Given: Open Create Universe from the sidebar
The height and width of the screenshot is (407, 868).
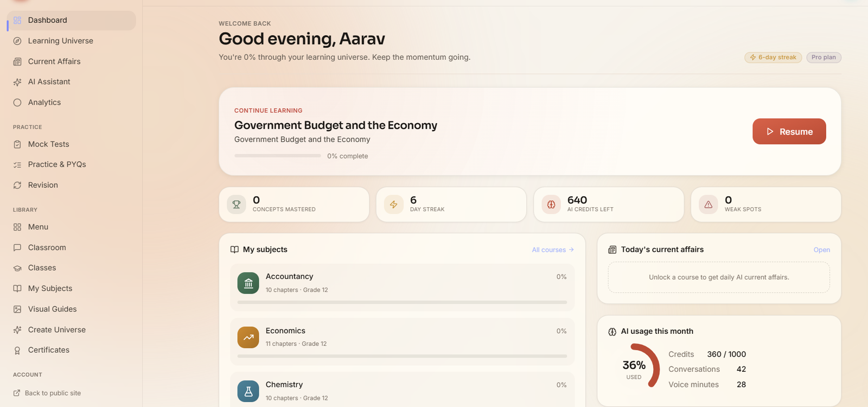Looking at the screenshot, I should [x=72, y=330].
